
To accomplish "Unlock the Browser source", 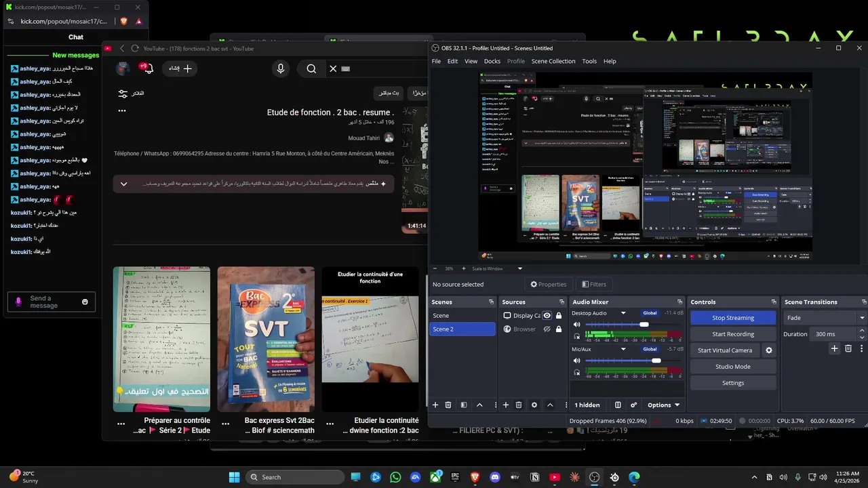I will [x=559, y=329].
